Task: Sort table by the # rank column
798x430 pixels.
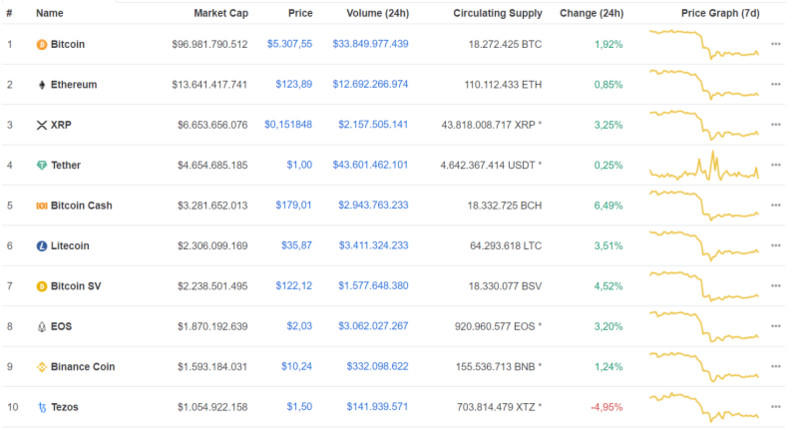Action: pyautogui.click(x=9, y=13)
